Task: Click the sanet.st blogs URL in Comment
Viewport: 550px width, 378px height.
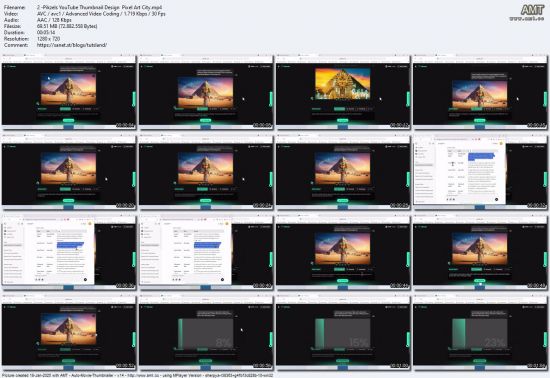Action: tap(72, 45)
